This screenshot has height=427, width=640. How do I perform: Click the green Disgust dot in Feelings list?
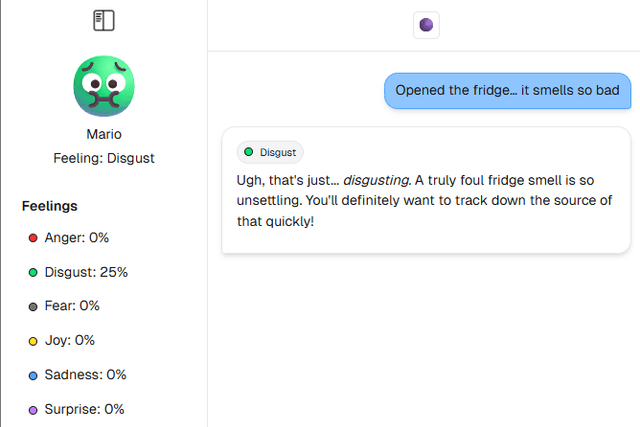[33, 272]
